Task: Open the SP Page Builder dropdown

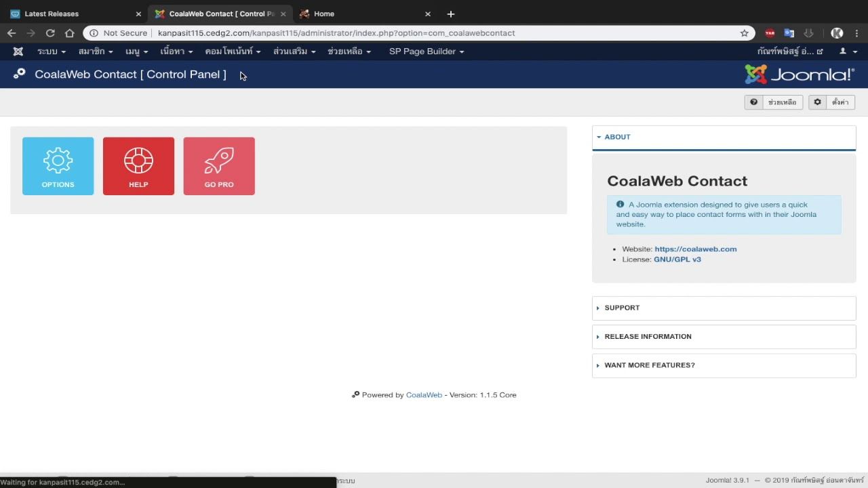Action: pyautogui.click(x=427, y=52)
